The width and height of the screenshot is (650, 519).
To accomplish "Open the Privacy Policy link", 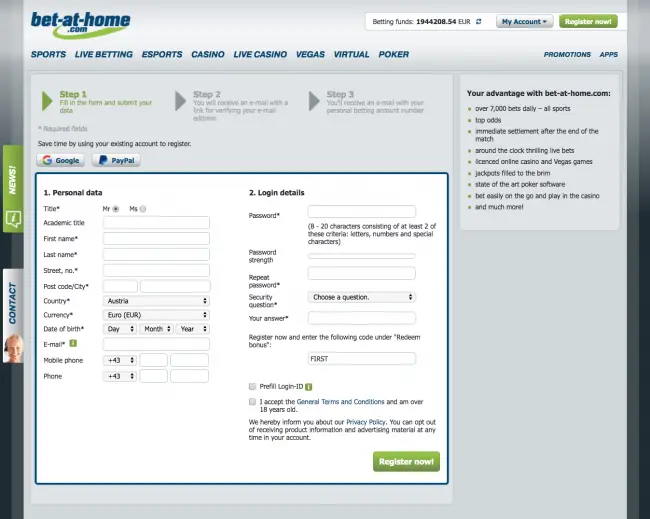I will pyautogui.click(x=366, y=423).
